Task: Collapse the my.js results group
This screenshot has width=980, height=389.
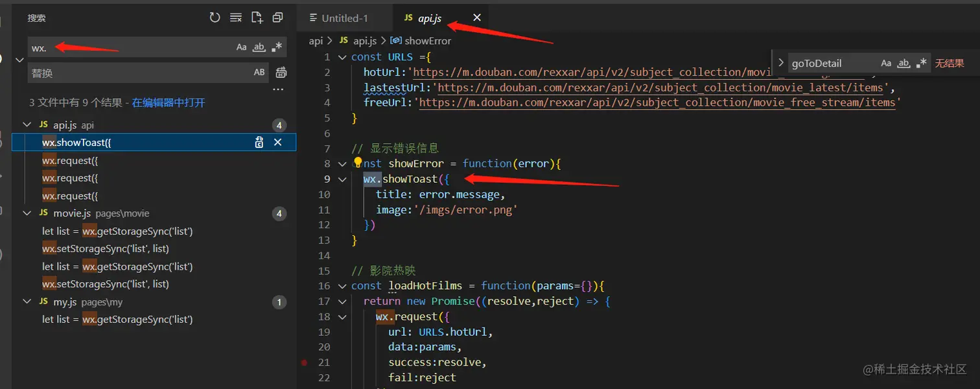Action: click(x=27, y=301)
